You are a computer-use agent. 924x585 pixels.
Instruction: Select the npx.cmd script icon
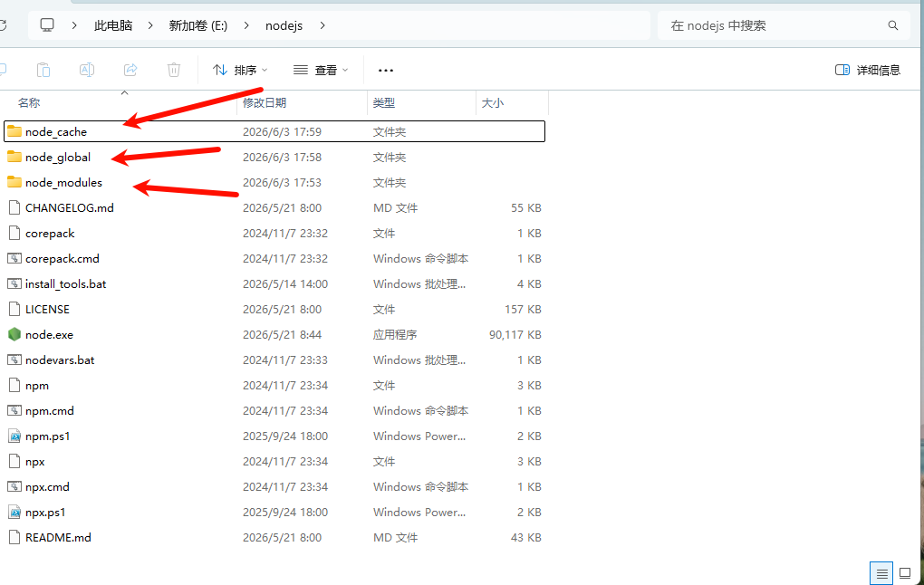[14, 486]
